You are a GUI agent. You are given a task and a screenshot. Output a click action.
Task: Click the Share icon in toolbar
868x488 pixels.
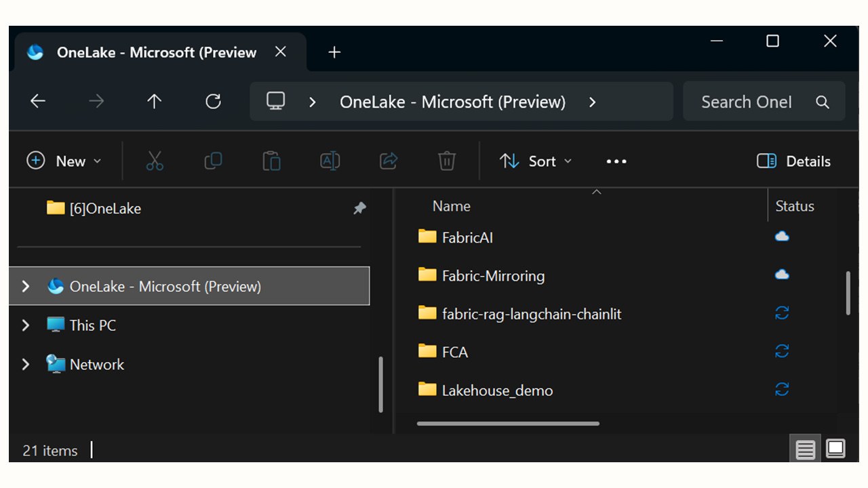pyautogui.click(x=389, y=161)
